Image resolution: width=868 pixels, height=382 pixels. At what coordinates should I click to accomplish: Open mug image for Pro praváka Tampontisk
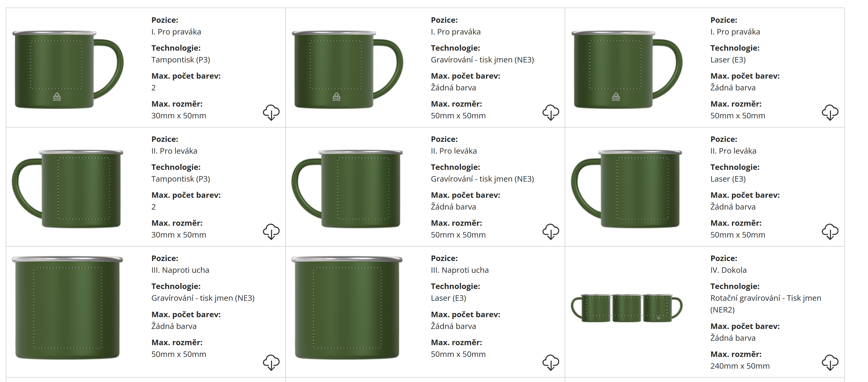click(x=67, y=70)
